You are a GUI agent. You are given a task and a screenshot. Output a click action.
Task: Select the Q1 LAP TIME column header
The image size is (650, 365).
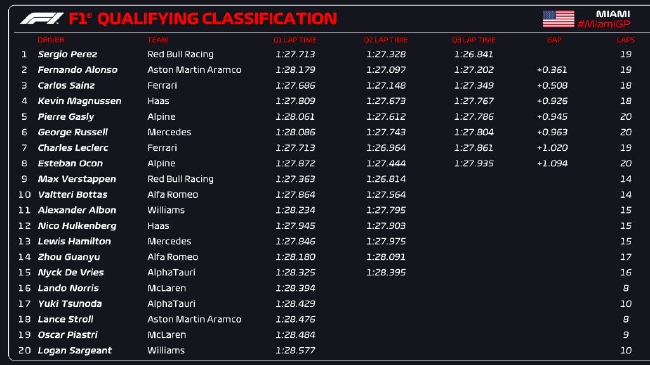295,40
